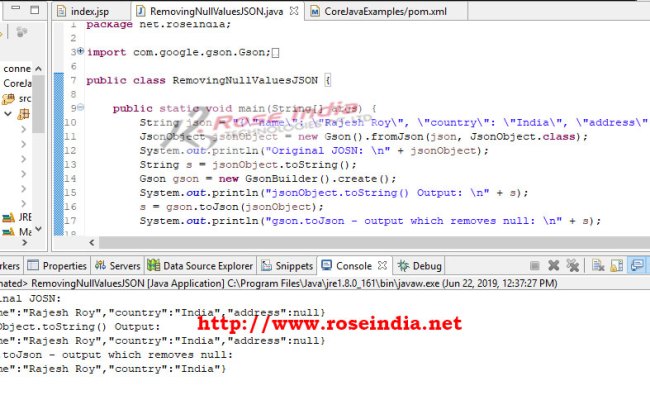Click the Data Source Explorer icon
Viewport: 650px width, 400px height.
coord(153,265)
